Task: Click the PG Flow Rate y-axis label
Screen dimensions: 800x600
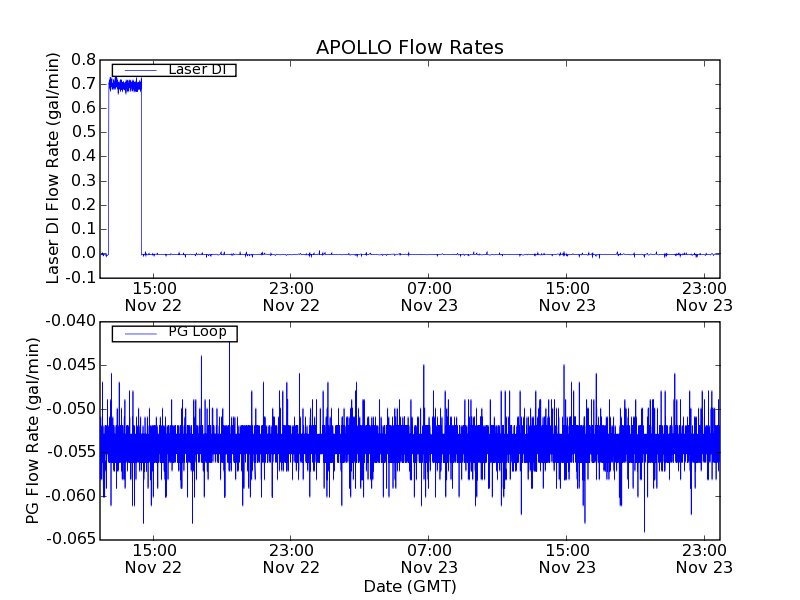Action: tap(33, 430)
